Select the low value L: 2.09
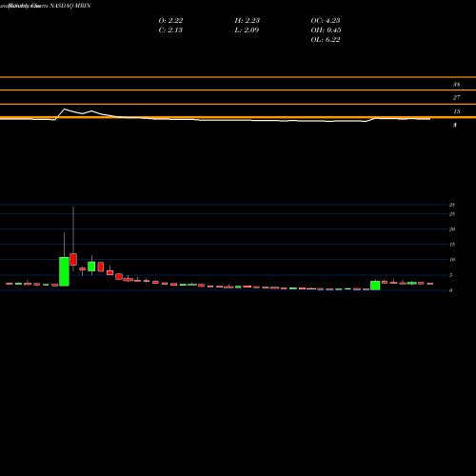476x476 pixels. tap(247, 30)
